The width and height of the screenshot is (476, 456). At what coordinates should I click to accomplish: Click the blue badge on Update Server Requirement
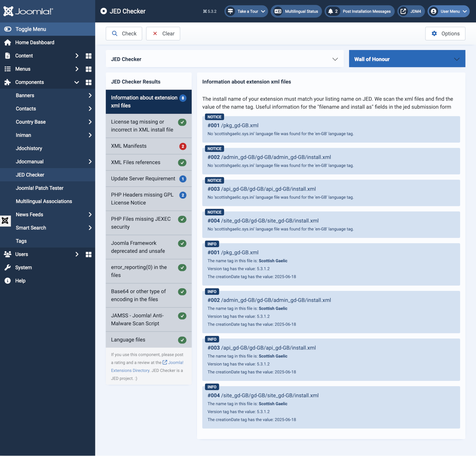[x=183, y=179]
